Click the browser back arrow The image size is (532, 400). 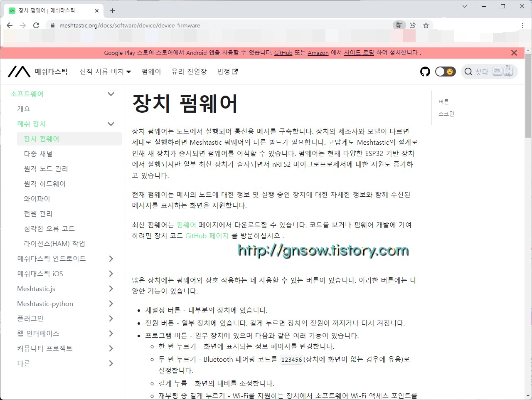[x=10, y=25]
